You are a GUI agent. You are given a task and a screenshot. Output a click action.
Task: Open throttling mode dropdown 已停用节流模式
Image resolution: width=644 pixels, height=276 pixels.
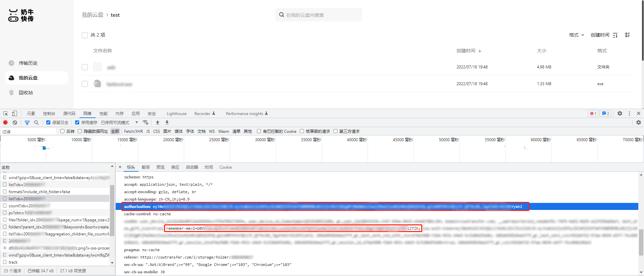point(119,122)
